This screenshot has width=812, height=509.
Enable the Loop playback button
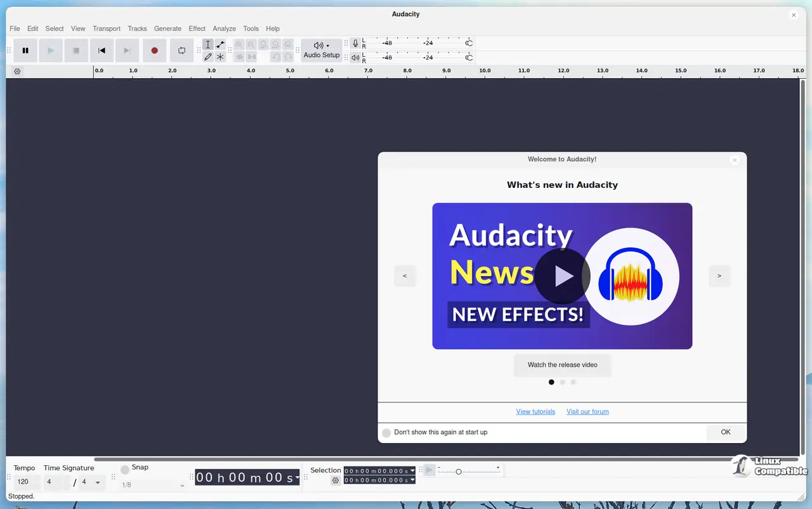point(181,51)
